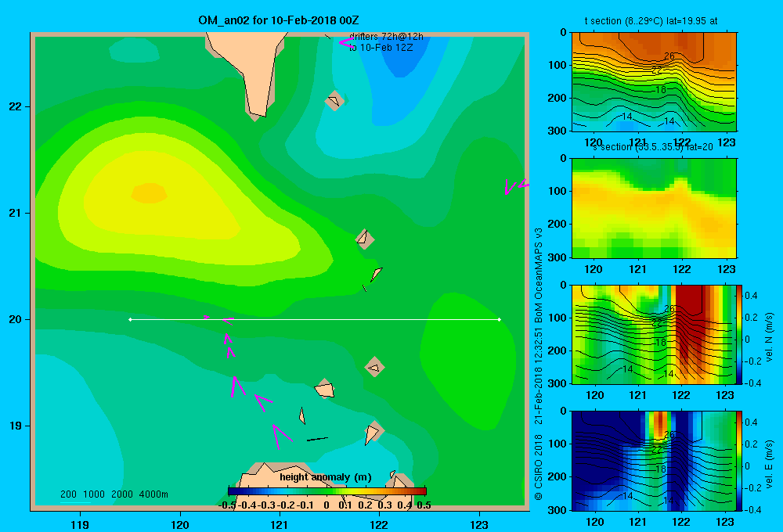Click the 't section (8..29°C) lat=19.95' title
Viewport: 783px width, 532px height.
click(x=651, y=21)
